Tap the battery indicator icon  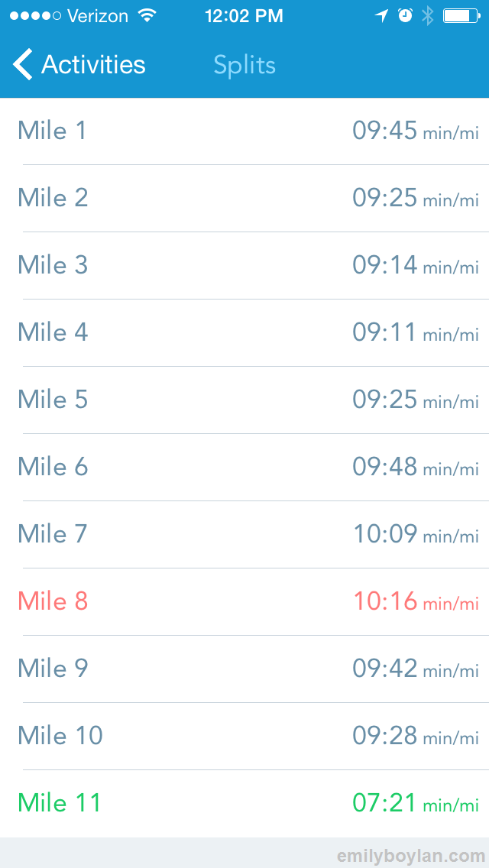pos(461,16)
